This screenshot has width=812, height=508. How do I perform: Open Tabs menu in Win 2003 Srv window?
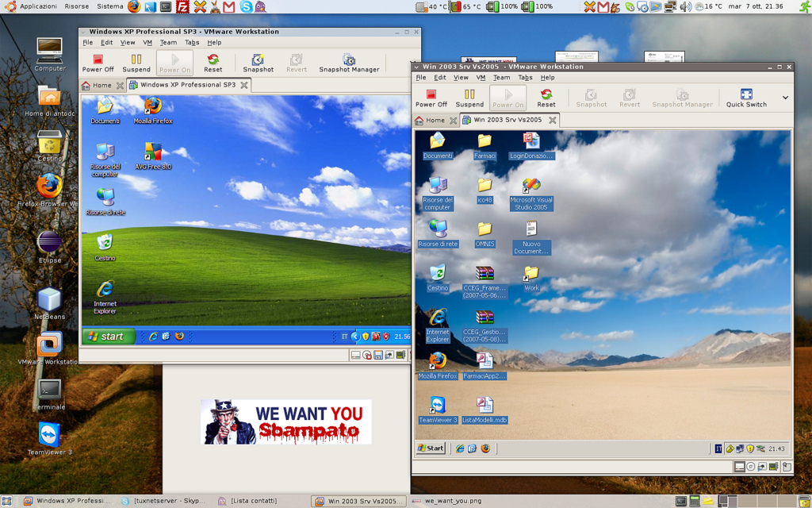(x=525, y=77)
